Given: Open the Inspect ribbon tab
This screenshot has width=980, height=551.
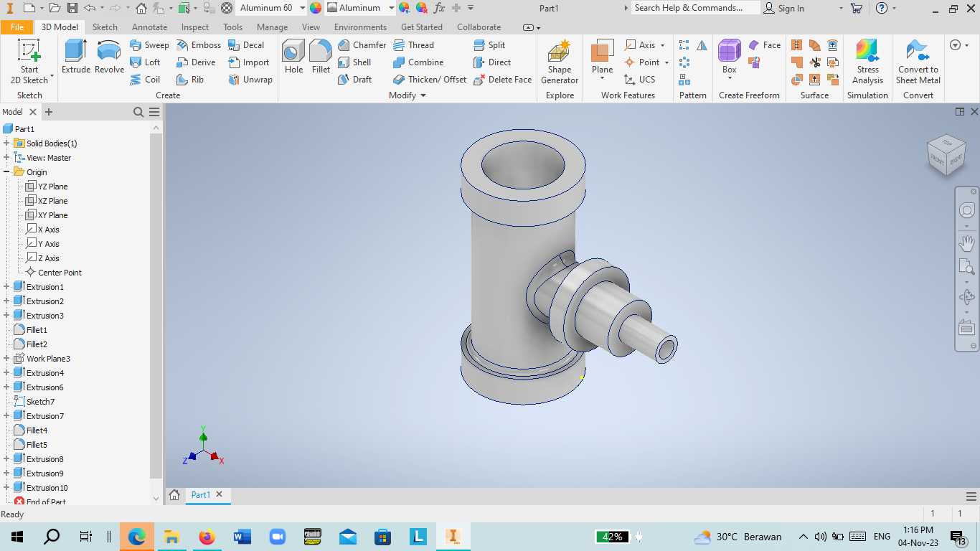Looking at the screenshot, I should click(195, 27).
